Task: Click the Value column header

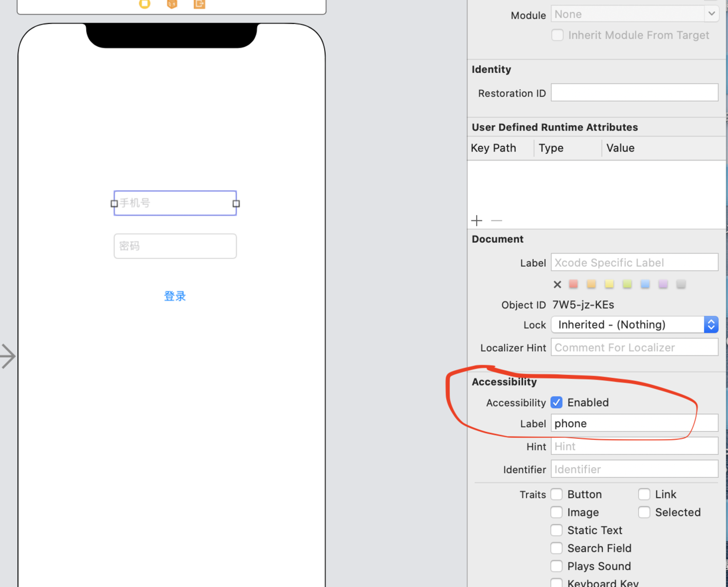Action: [621, 148]
